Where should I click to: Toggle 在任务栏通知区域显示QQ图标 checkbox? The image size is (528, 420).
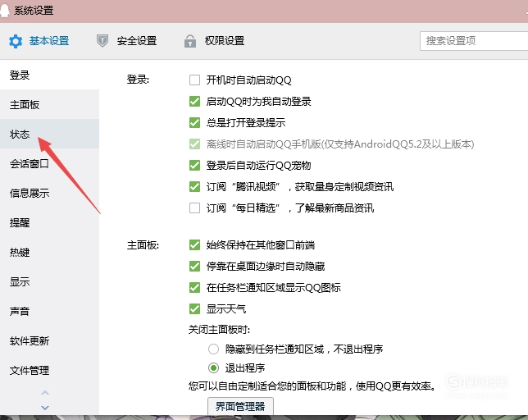tap(194, 288)
